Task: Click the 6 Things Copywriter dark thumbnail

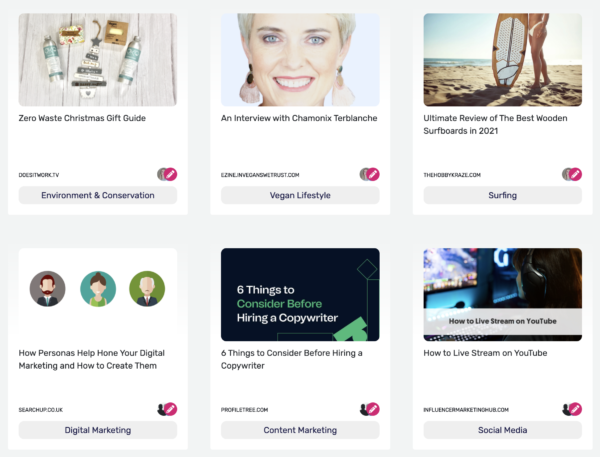Action: point(300,294)
